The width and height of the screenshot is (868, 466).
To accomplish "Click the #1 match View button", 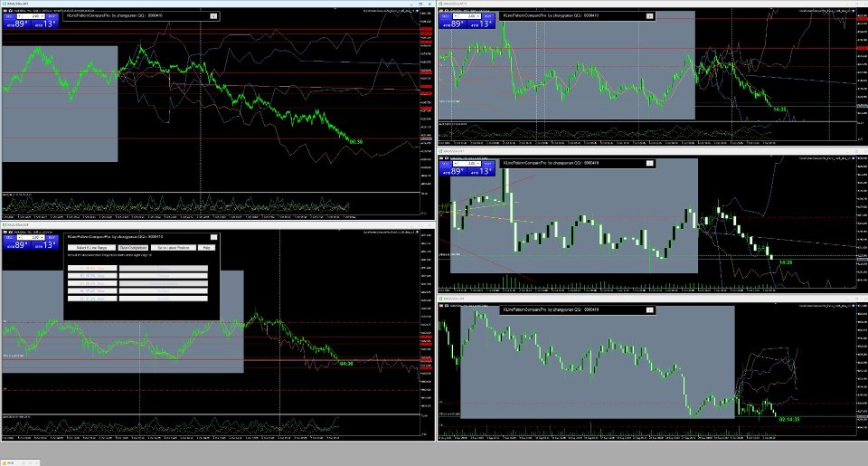I will [92, 268].
